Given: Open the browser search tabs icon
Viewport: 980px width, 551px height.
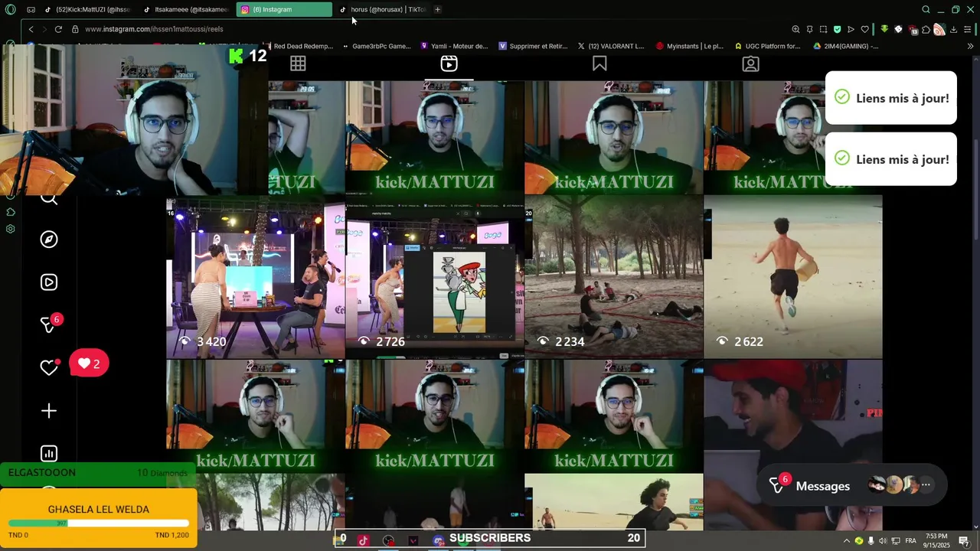Looking at the screenshot, I should 926,9.
